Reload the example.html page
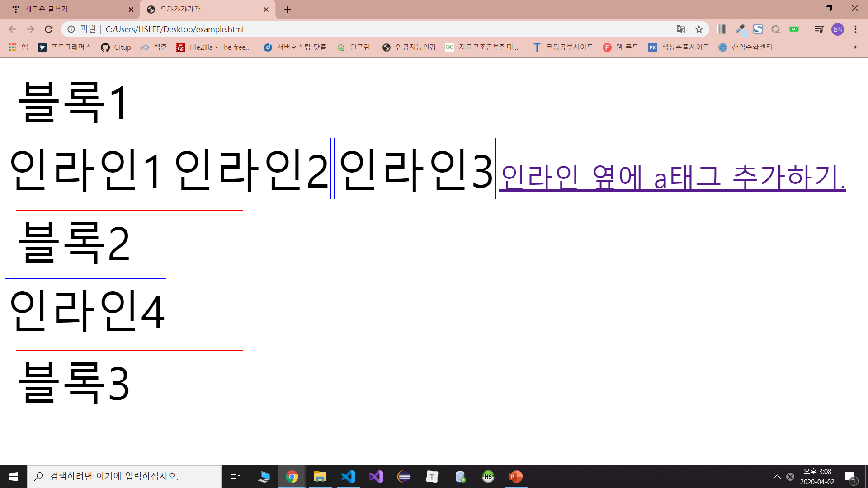Screen dimensions: 868x488 (x=49, y=29)
